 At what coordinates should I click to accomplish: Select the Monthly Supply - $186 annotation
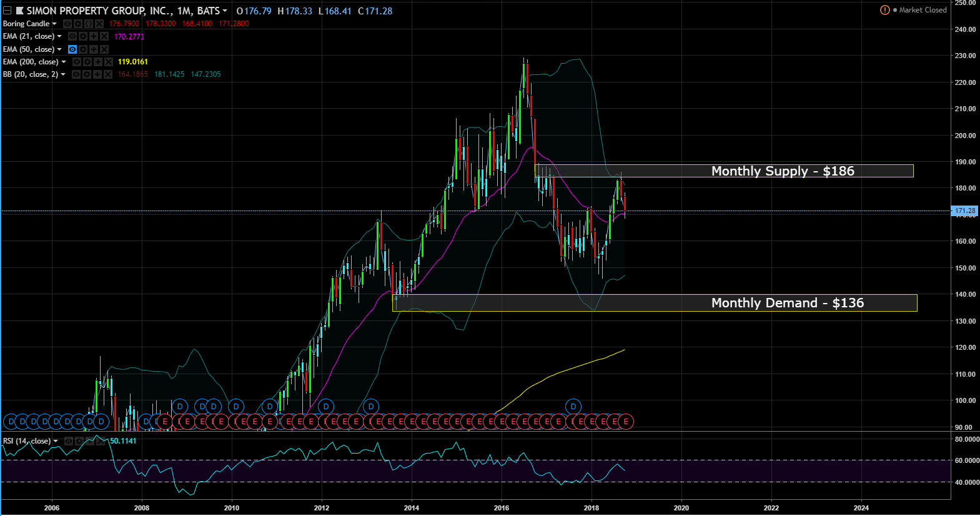(783, 171)
